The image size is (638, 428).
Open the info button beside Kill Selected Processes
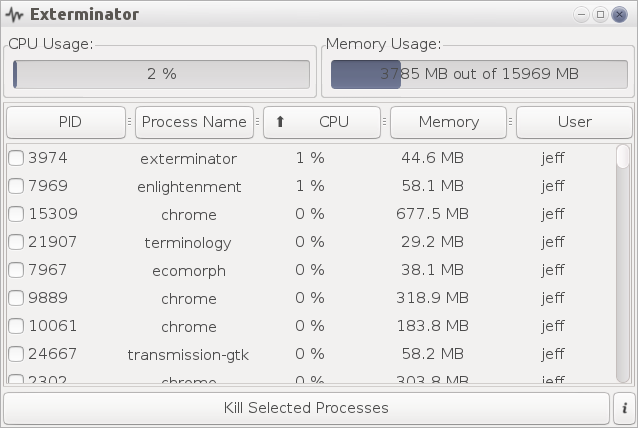pos(624,408)
